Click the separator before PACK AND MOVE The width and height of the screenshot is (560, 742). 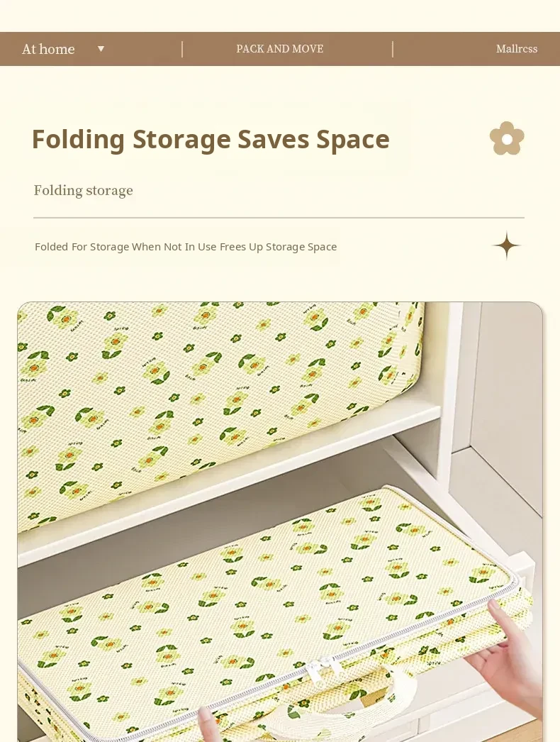[182, 49]
